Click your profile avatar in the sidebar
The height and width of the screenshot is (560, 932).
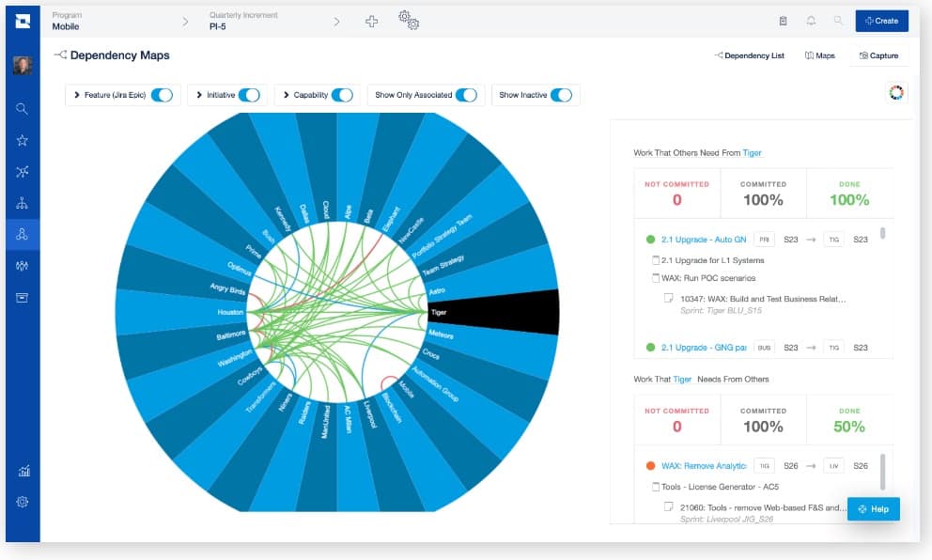tap(22, 64)
